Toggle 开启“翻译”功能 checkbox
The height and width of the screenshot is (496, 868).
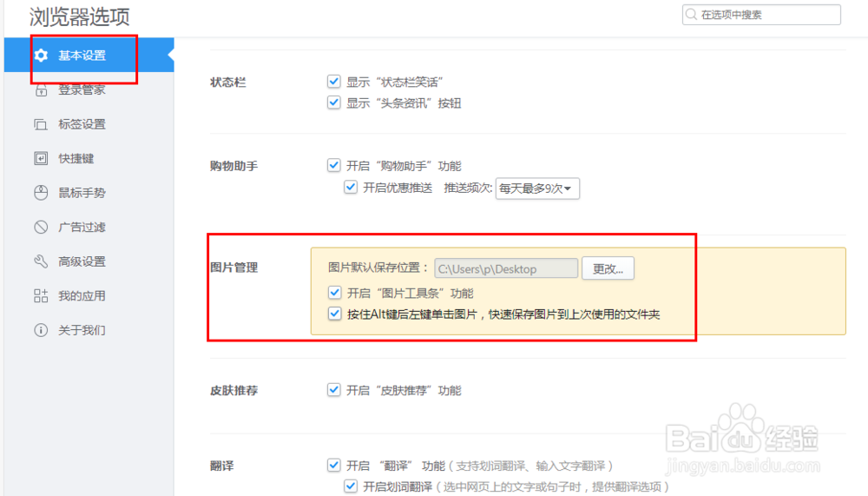(334, 465)
